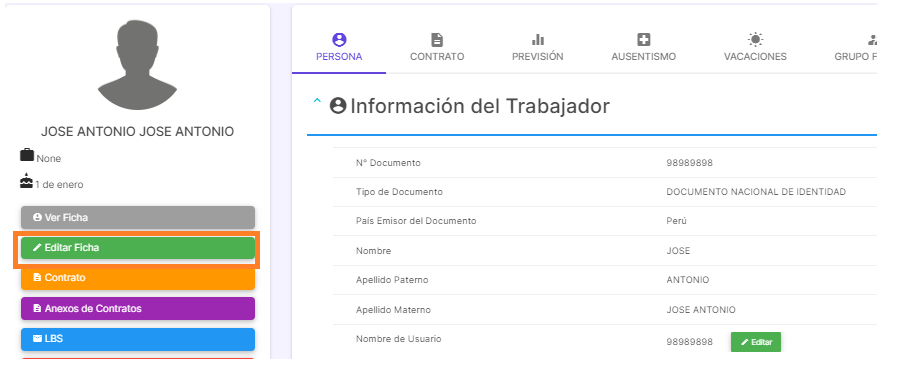This screenshot has width=913, height=369.
Task: Click the Contrato document icon in tabs
Action: 437,40
